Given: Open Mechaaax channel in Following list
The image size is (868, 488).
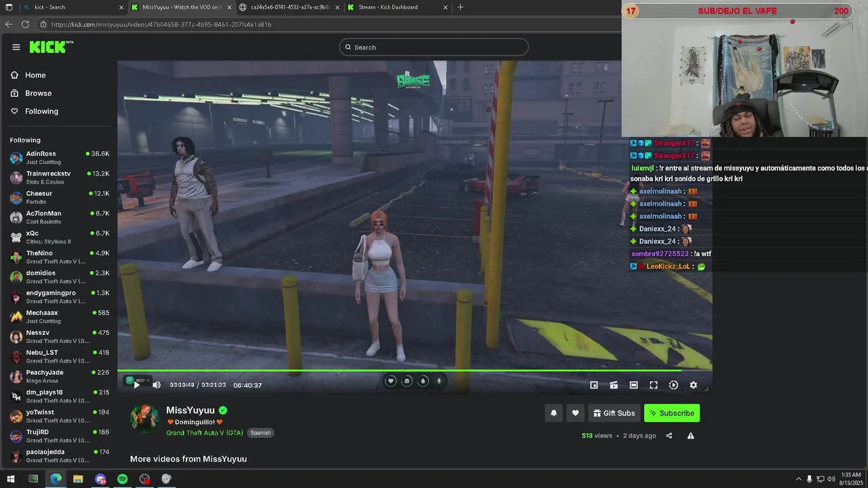Looking at the screenshot, I should pos(59,317).
